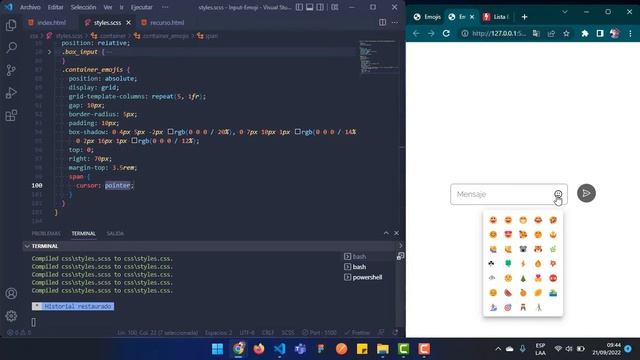Open Run and Debug view

11,93
